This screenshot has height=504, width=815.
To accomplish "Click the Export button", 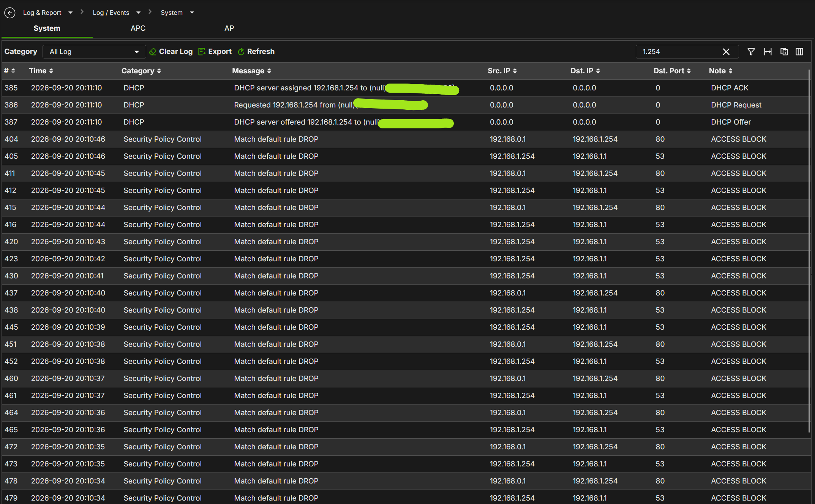I will click(215, 52).
